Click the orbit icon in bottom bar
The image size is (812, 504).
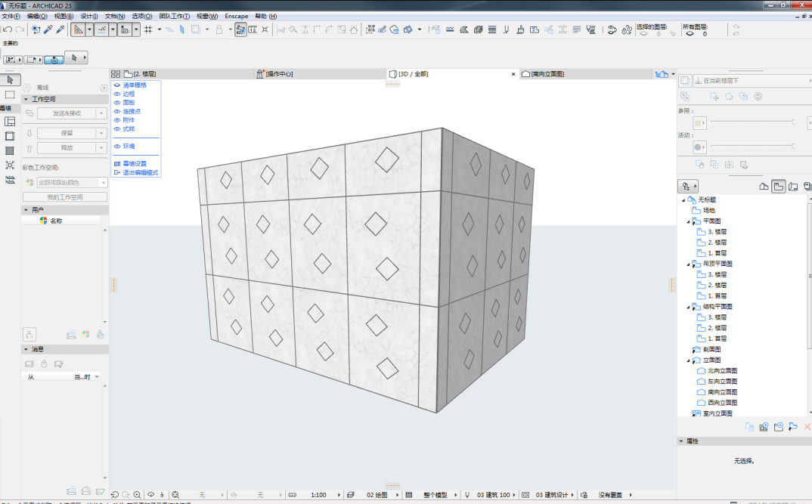150,495
